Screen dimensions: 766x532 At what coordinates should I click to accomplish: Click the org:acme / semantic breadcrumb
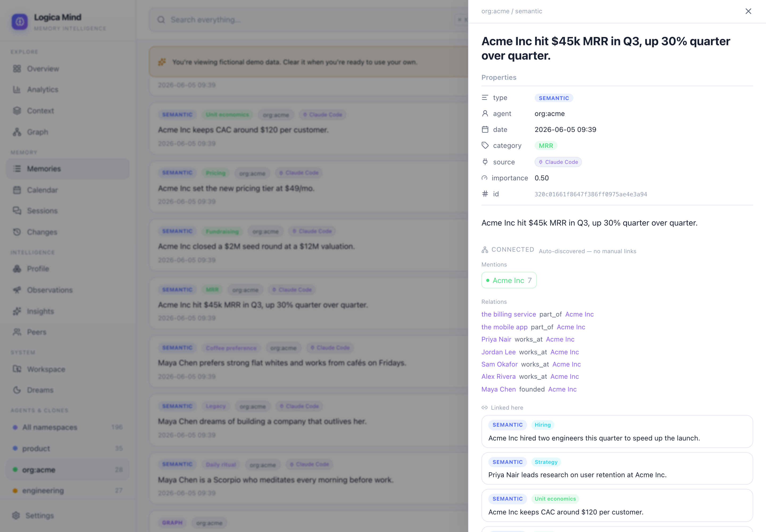coord(512,11)
